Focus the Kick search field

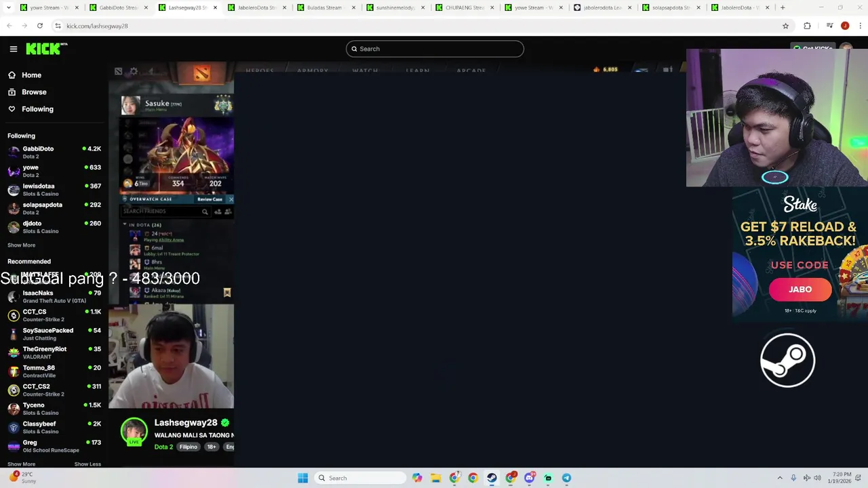click(x=435, y=49)
